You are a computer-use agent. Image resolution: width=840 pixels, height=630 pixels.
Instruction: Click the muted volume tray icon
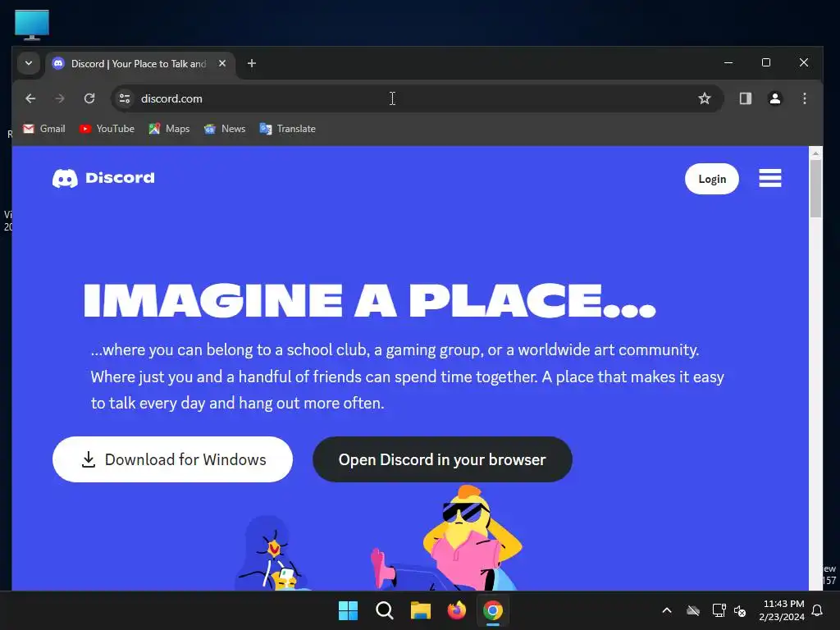[740, 610]
